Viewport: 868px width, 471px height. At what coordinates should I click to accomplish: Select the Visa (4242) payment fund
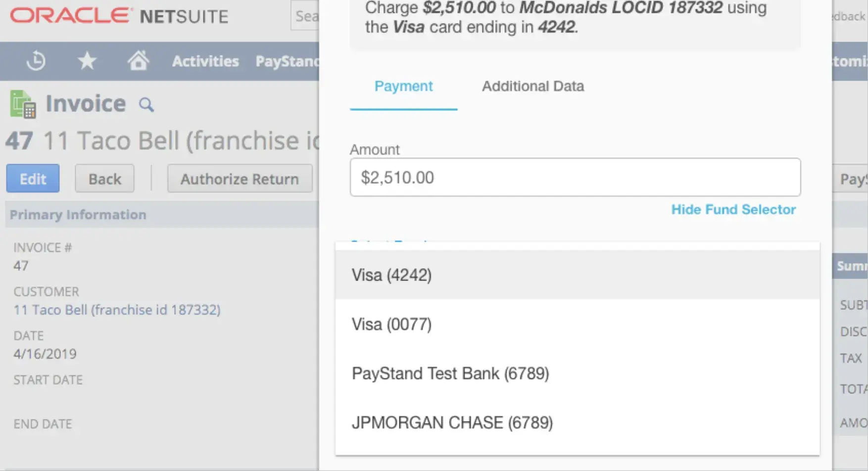click(x=391, y=275)
